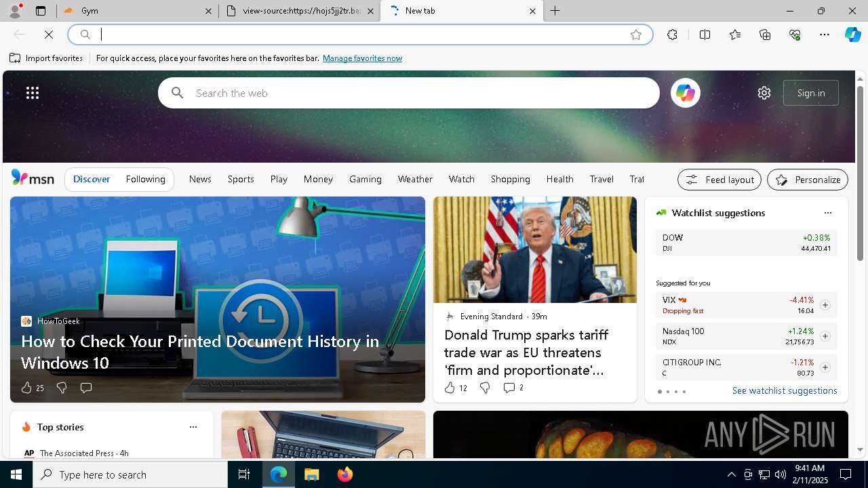Stop loading the page

[x=49, y=35]
